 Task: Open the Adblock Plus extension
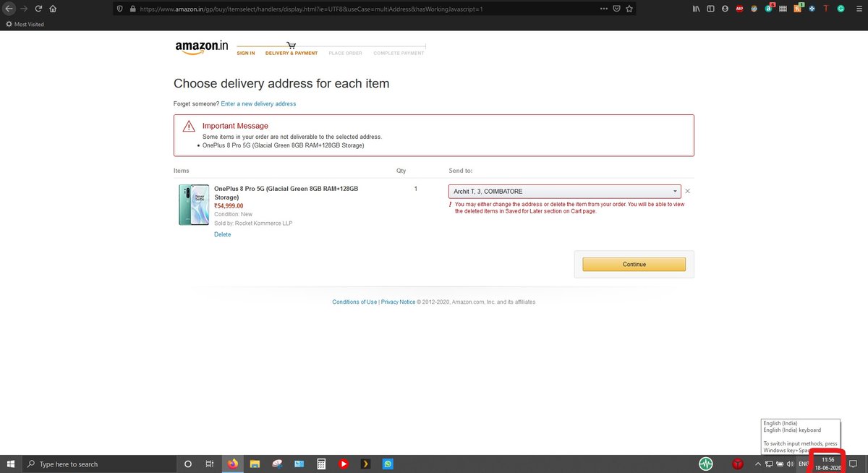(739, 8)
